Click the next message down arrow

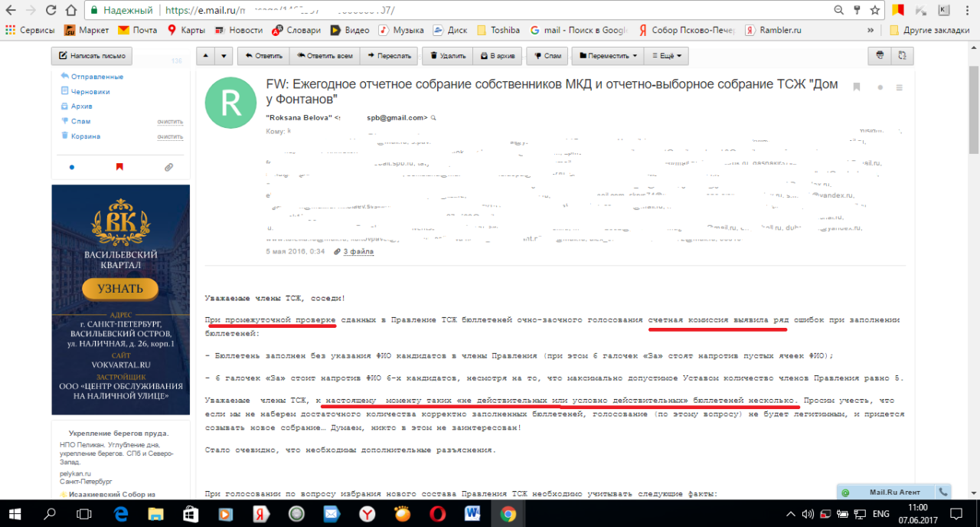tap(224, 56)
